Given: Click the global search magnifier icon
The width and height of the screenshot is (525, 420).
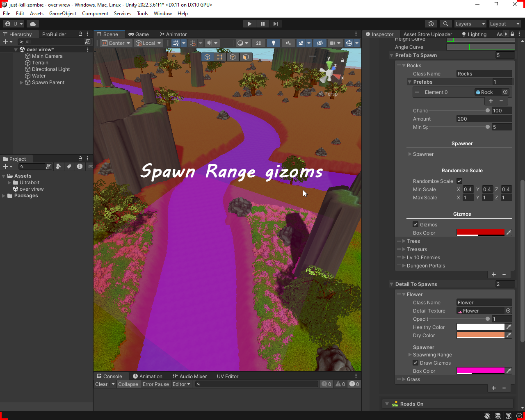Looking at the screenshot, I should (446, 24).
